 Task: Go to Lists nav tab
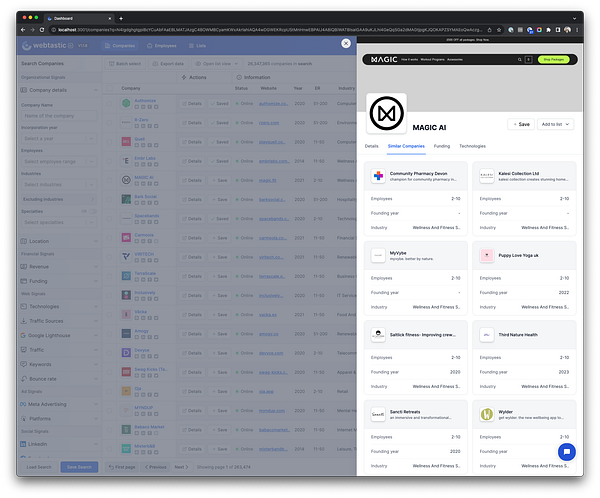point(197,46)
